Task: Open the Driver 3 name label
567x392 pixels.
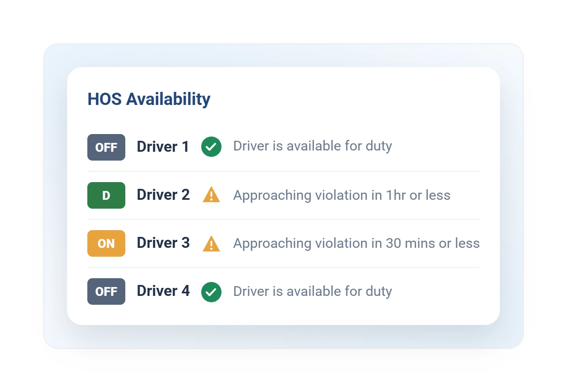Action: tap(163, 243)
